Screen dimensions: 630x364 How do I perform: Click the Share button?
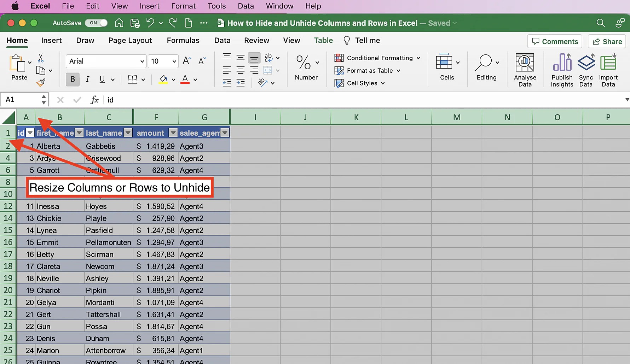point(606,41)
